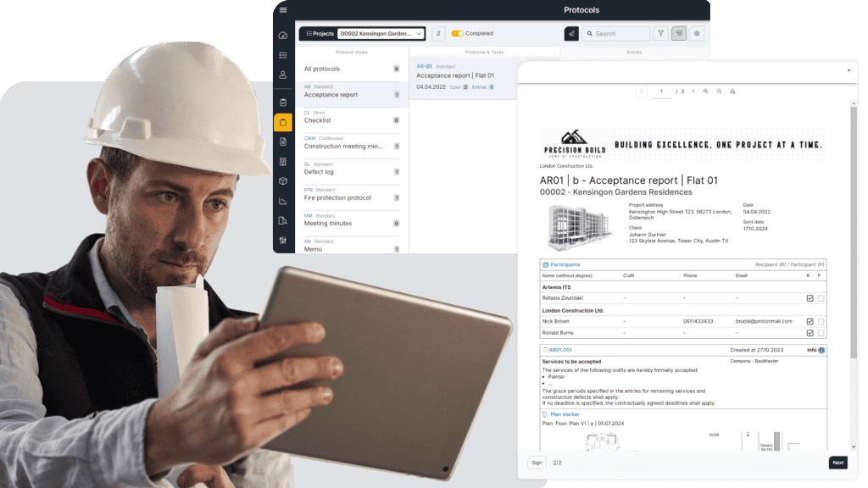Click the send icon left of the search field
The image size is (868, 488).
pos(571,33)
